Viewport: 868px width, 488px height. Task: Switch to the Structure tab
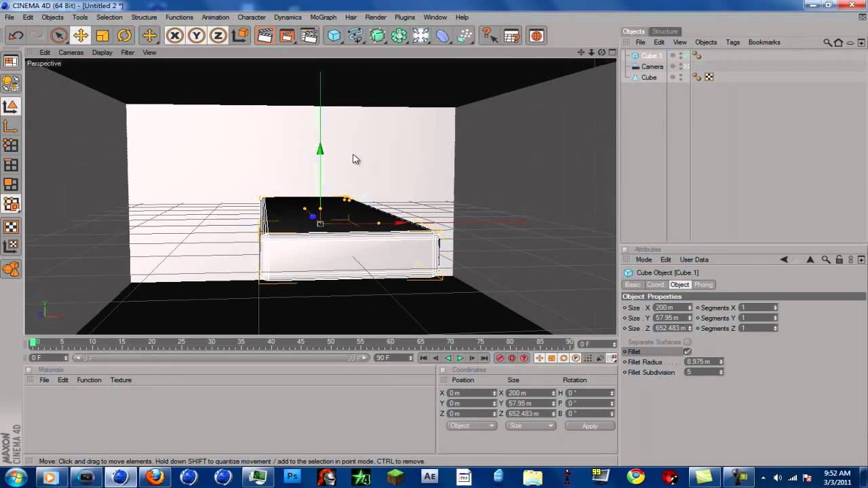pyautogui.click(x=665, y=31)
